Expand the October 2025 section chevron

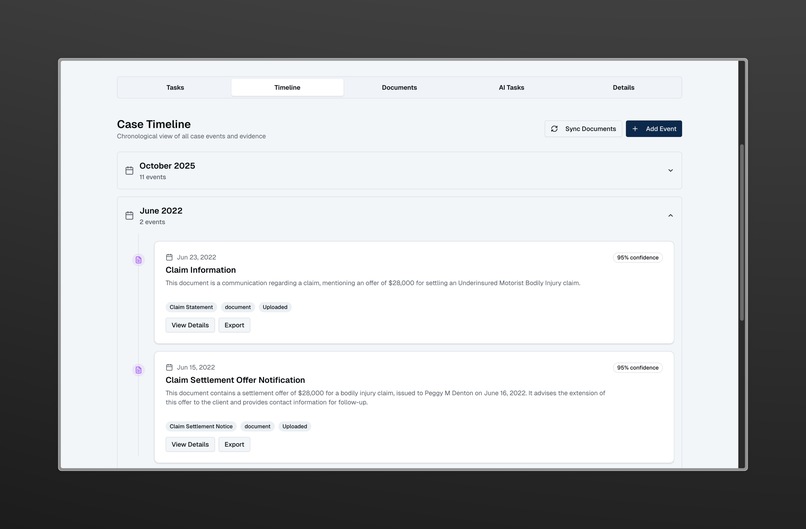tap(670, 170)
